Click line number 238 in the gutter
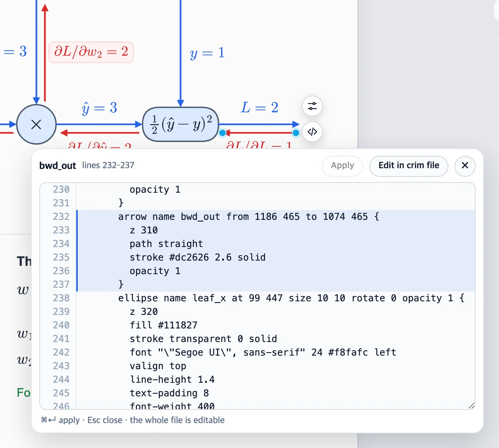499x448 pixels. tap(61, 298)
